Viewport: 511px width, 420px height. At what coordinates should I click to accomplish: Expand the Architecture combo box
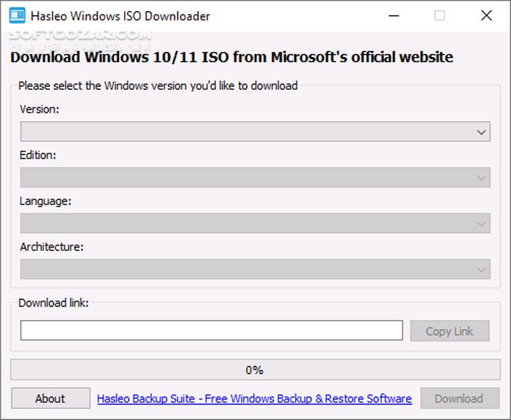tap(255, 270)
